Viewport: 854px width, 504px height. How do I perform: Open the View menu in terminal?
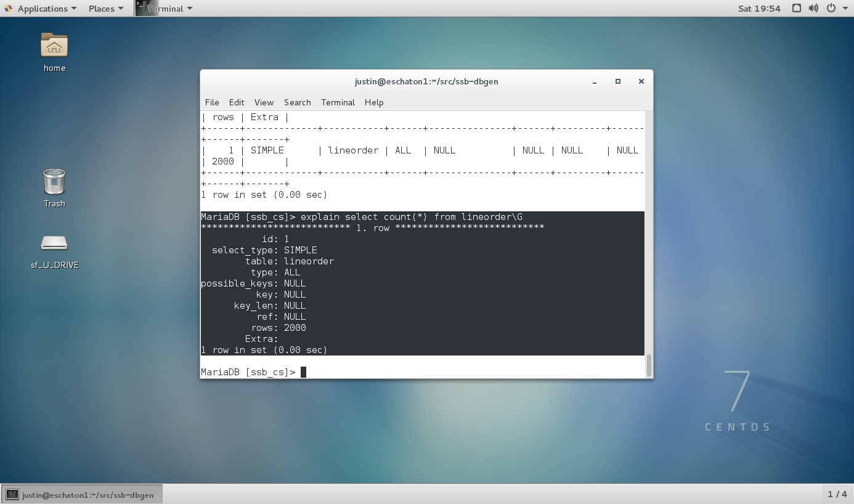(264, 102)
